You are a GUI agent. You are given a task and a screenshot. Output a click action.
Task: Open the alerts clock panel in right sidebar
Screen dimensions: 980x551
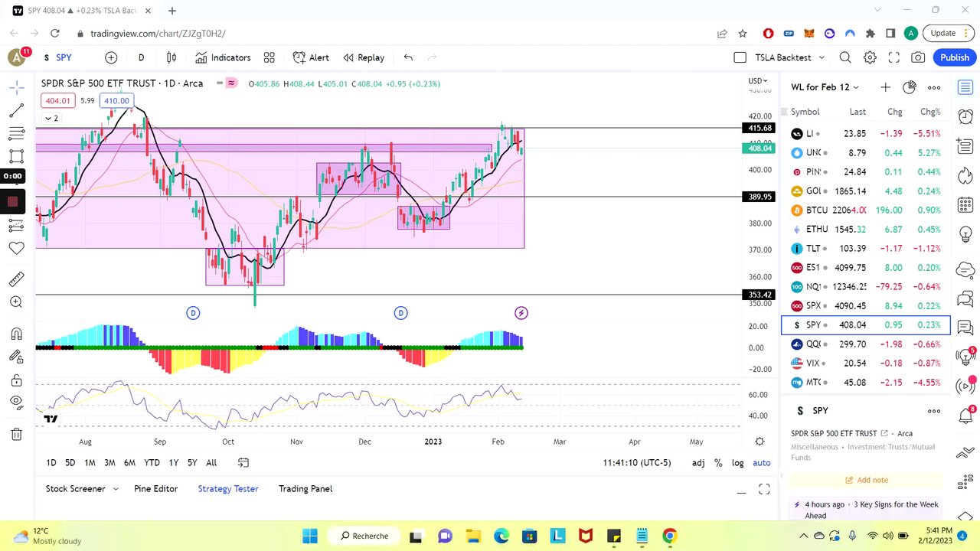(965, 117)
